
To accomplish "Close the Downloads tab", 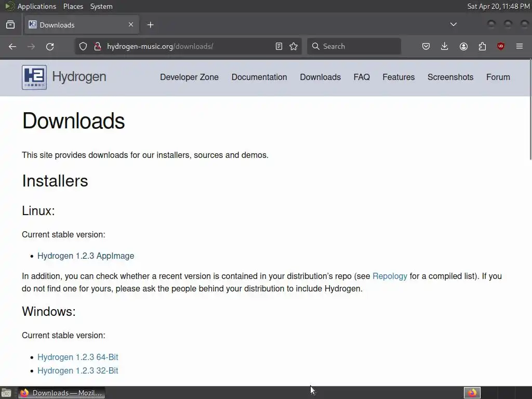I will click(131, 24).
